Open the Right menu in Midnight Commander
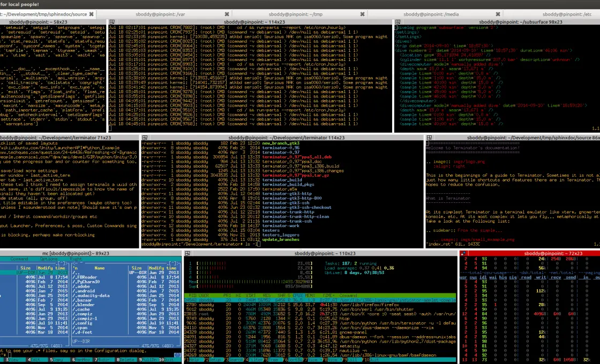The image size is (600, 364). tap(76, 259)
